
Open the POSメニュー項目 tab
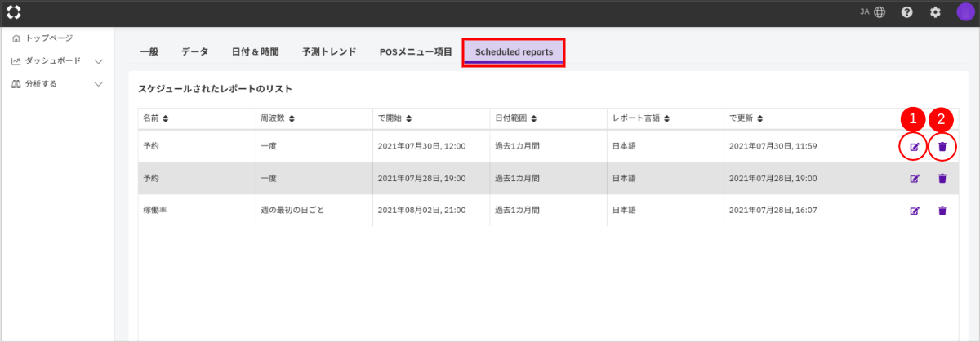(416, 51)
